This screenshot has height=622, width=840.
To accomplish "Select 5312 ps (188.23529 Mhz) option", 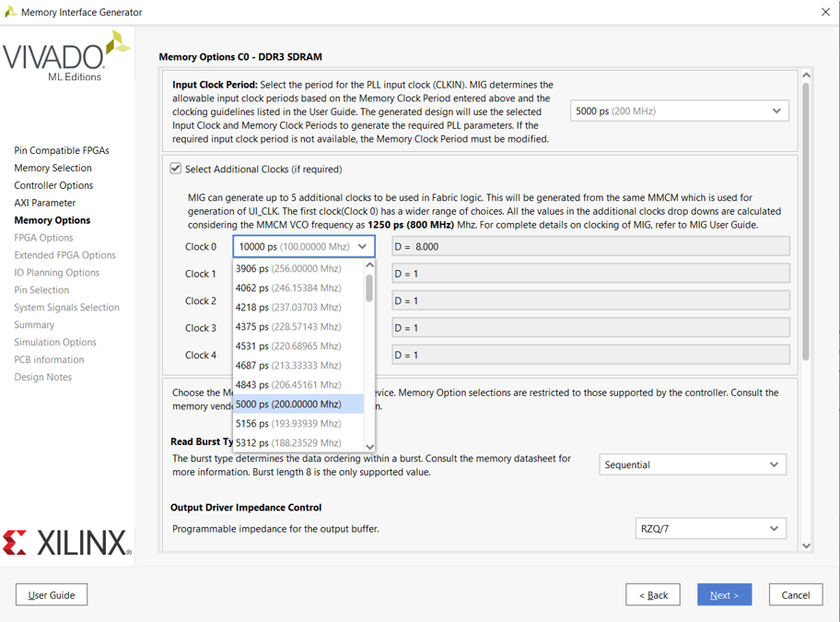I will tap(299, 442).
